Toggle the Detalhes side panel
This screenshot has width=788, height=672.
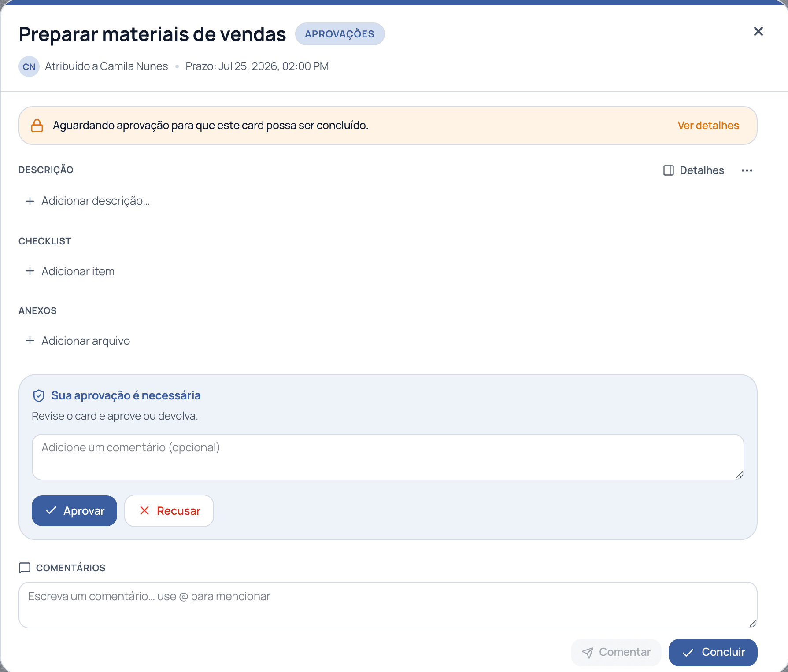694,170
